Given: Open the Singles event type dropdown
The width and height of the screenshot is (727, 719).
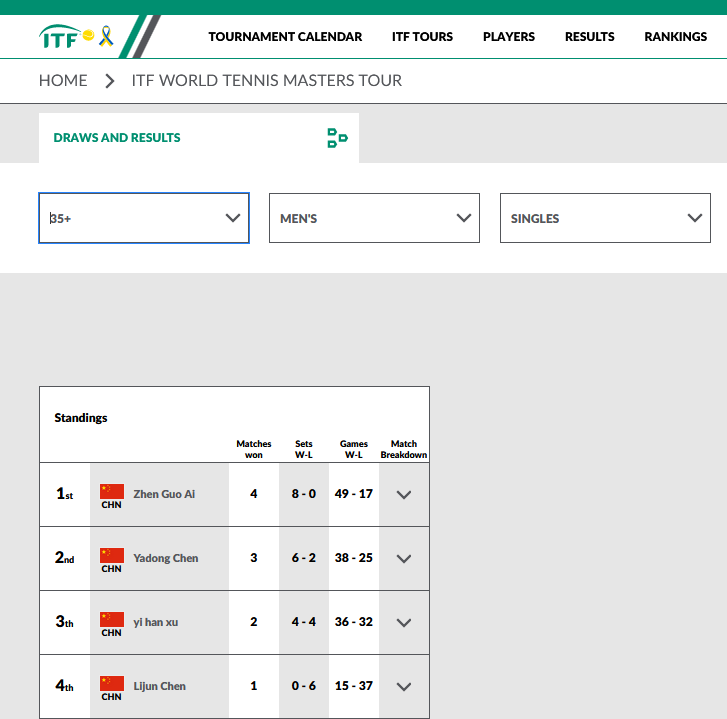Looking at the screenshot, I should click(x=605, y=218).
